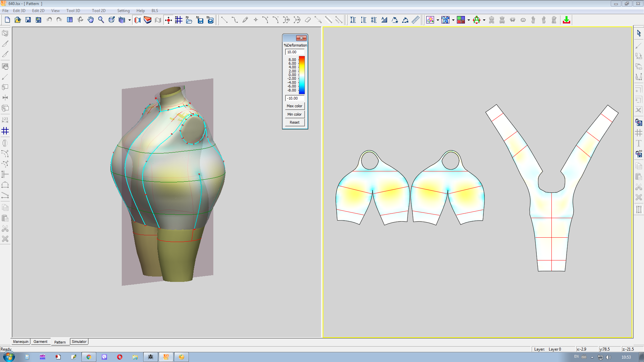Click the Open folder icon
This screenshot has width=644, height=362.
(18, 20)
